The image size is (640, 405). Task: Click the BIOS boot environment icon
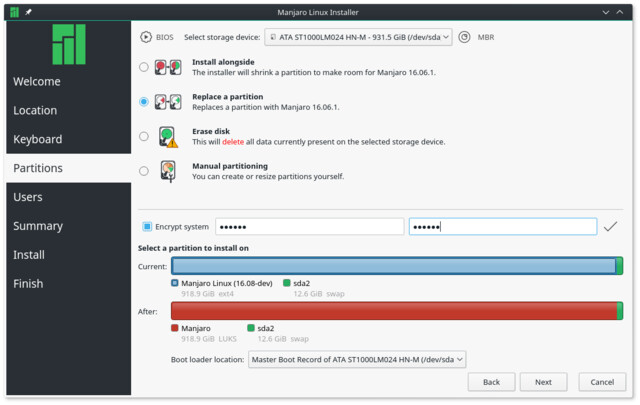click(x=146, y=37)
